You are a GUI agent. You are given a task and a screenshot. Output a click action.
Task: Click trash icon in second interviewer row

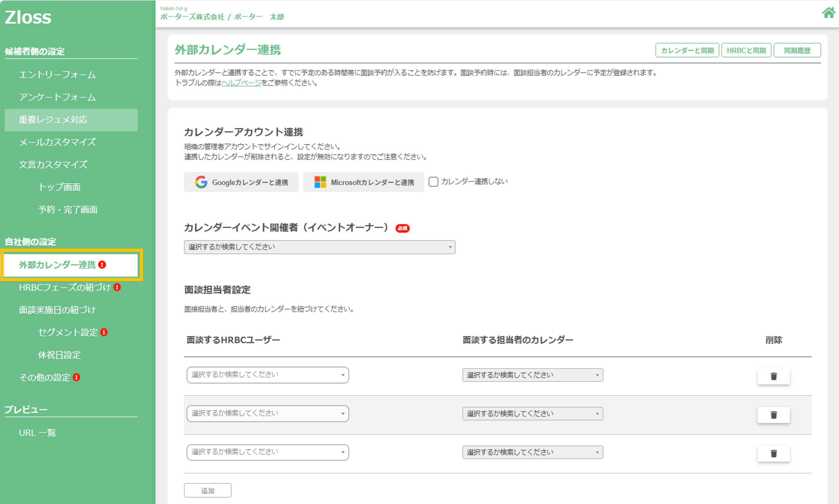click(773, 415)
